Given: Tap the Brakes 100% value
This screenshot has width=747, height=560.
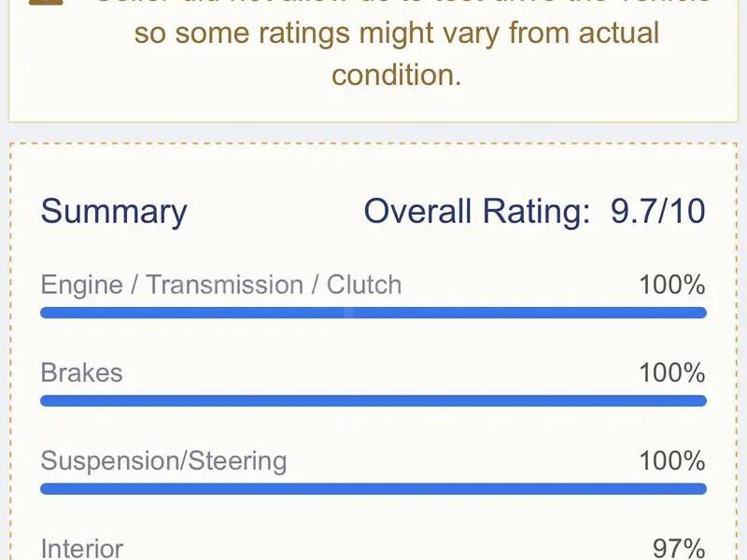Looking at the screenshot, I should click(x=671, y=372).
